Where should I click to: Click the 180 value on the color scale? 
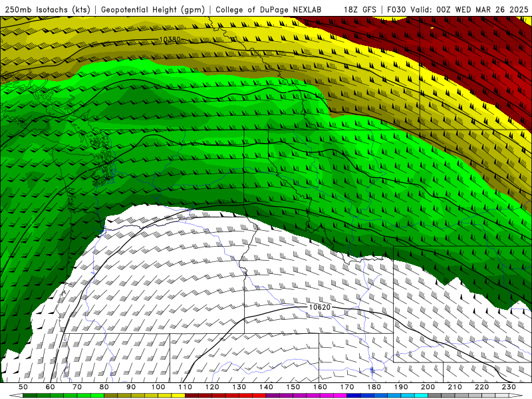pos(374,387)
